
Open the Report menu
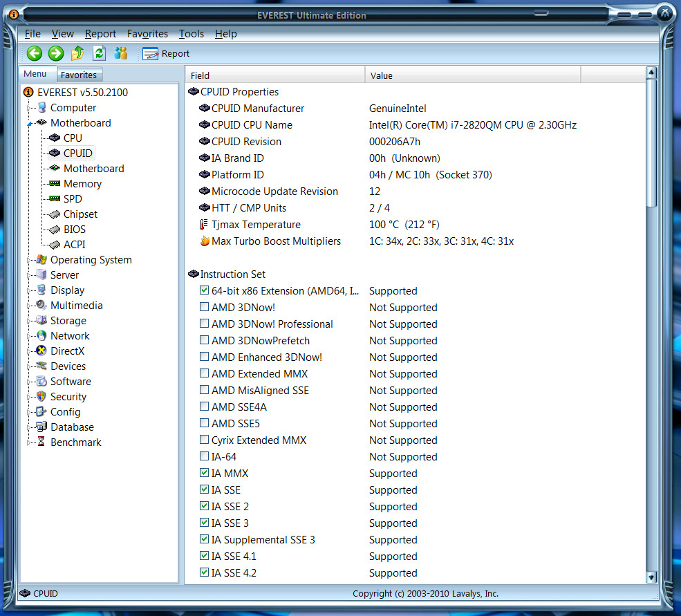coord(100,33)
